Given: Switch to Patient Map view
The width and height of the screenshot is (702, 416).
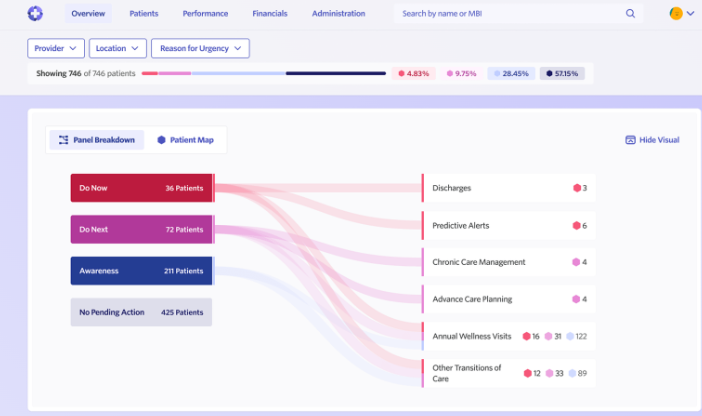Looking at the screenshot, I should click(x=185, y=140).
